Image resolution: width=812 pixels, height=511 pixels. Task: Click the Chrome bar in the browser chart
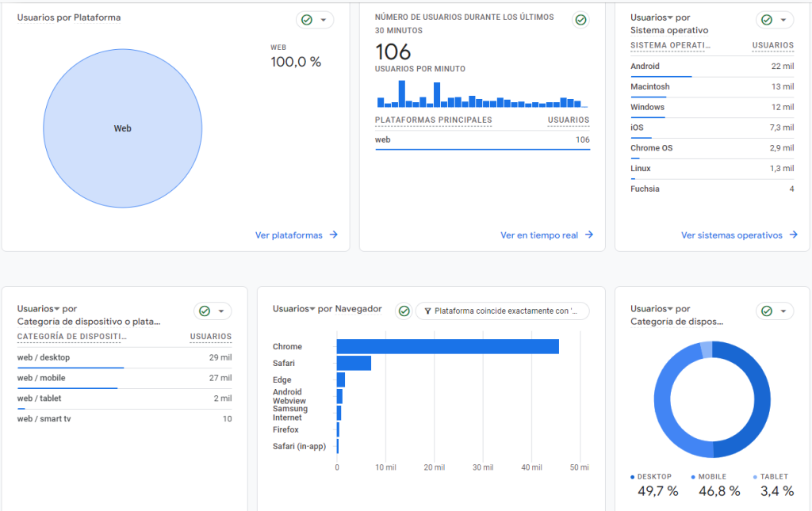[x=447, y=346]
